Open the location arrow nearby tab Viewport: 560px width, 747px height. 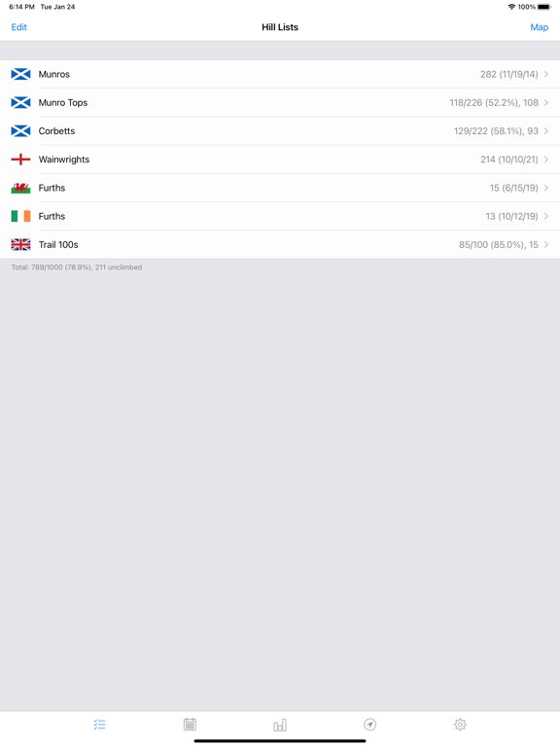coord(370,725)
